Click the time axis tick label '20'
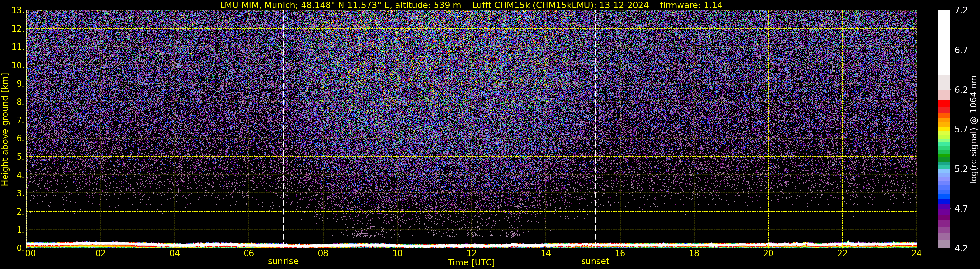This screenshot has width=980, height=269. tap(768, 253)
